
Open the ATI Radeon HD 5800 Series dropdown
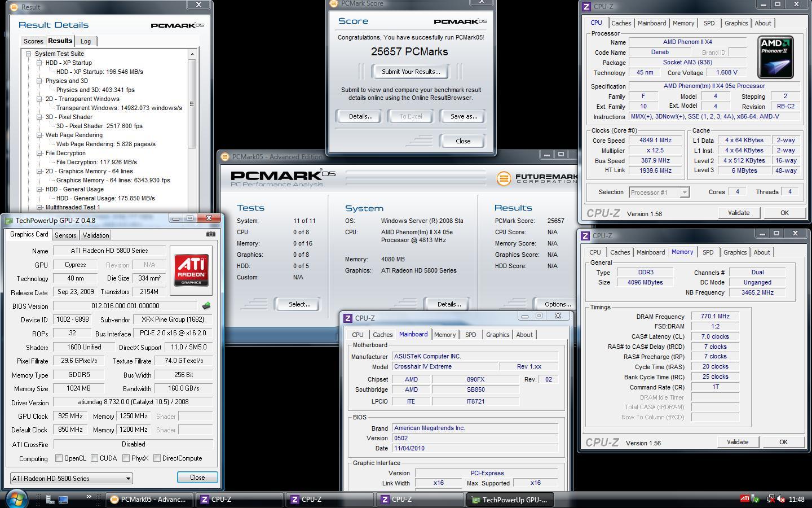coord(71,478)
